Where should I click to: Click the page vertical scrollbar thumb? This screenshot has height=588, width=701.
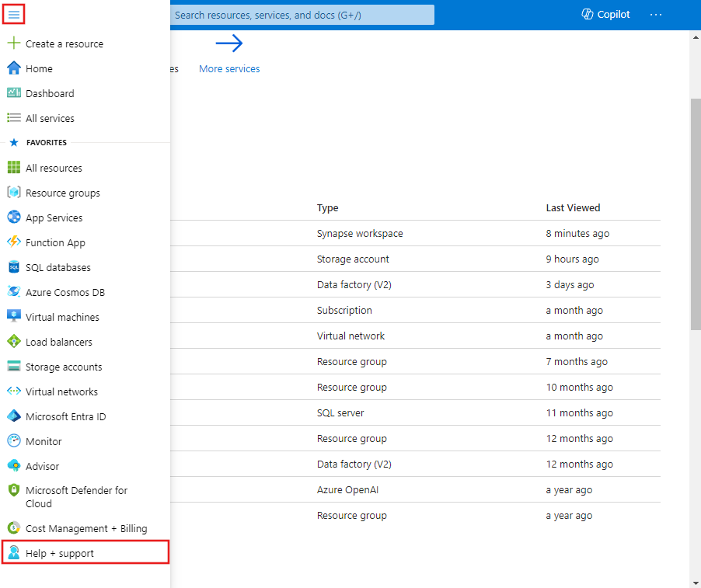696,214
